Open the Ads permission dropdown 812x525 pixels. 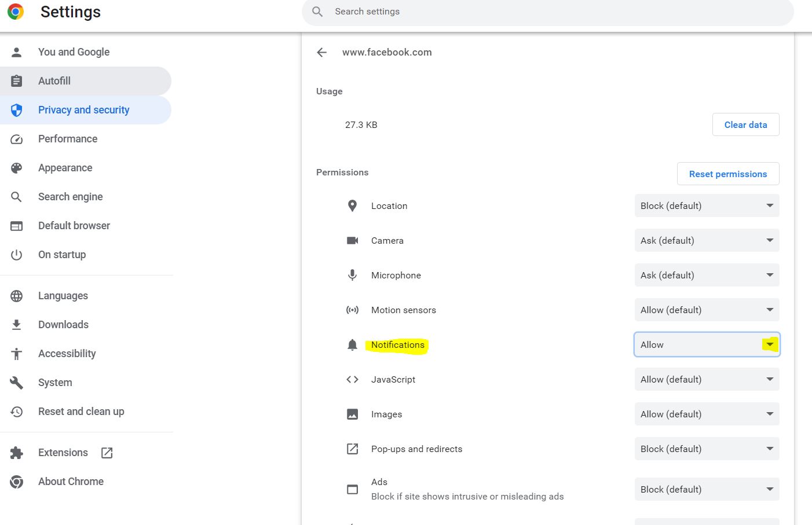click(707, 489)
